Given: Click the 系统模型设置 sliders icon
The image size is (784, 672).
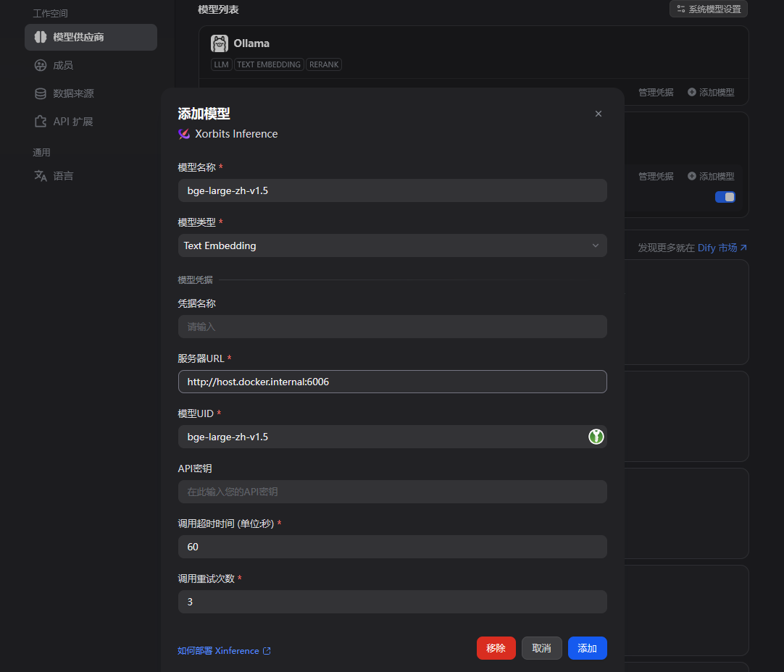Looking at the screenshot, I should [x=680, y=9].
